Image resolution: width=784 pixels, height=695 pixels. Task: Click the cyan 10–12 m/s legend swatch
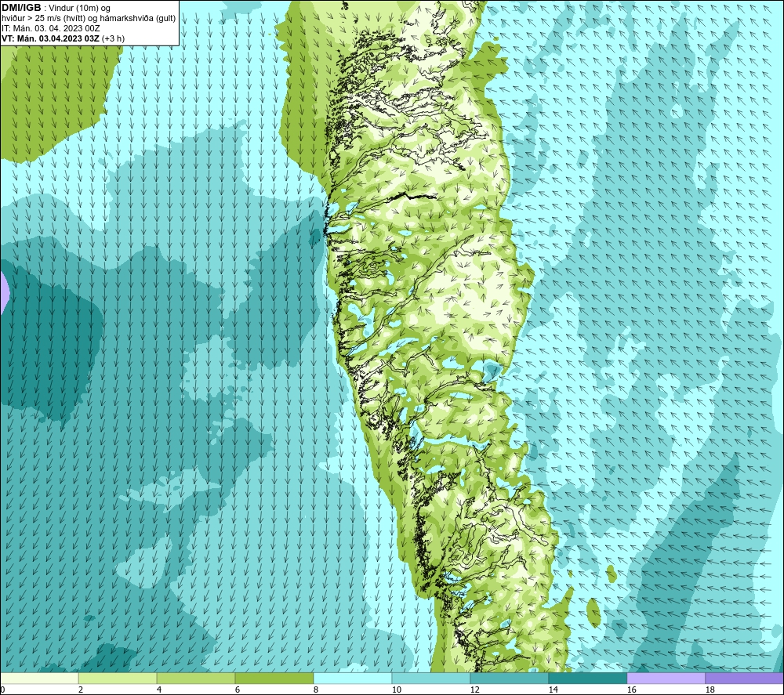pos(431,678)
